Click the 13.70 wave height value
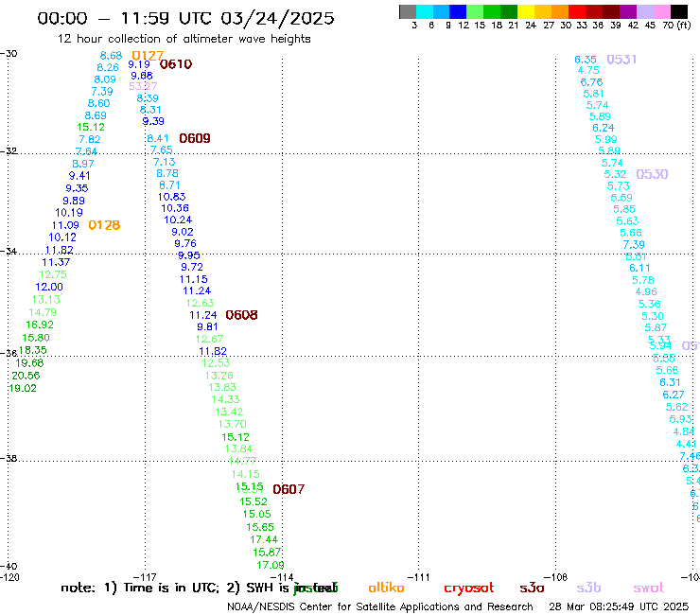Viewport: 700px width, 615px height. click(232, 424)
